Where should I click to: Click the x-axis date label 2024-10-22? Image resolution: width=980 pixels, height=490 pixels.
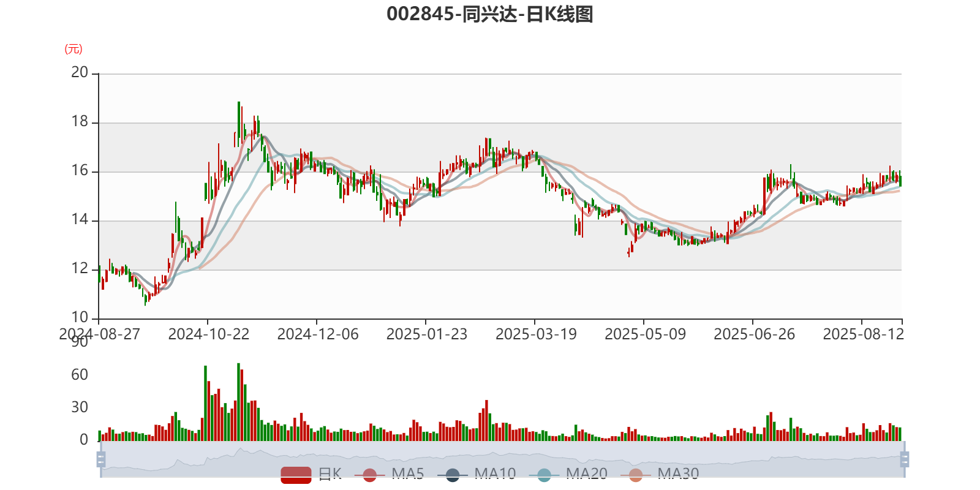[209, 334]
